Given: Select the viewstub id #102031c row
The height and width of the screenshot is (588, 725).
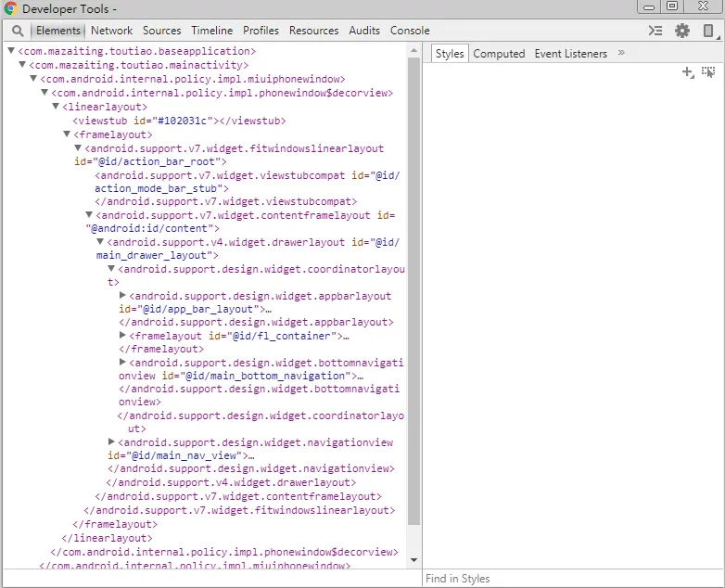Looking at the screenshot, I should 180,121.
